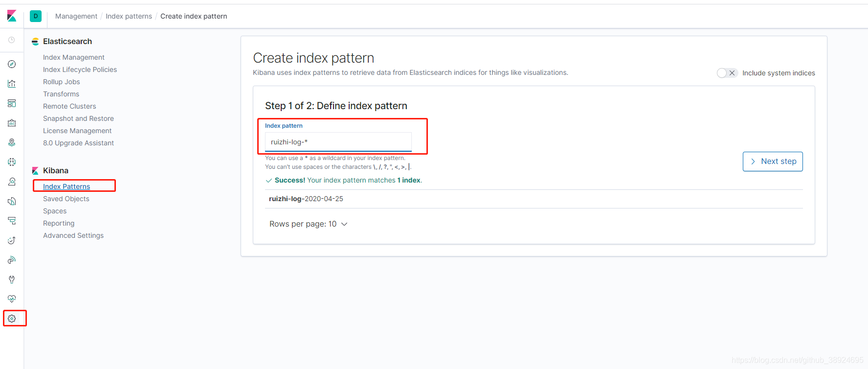Open Advanced Settings under Kibana

(x=73, y=235)
